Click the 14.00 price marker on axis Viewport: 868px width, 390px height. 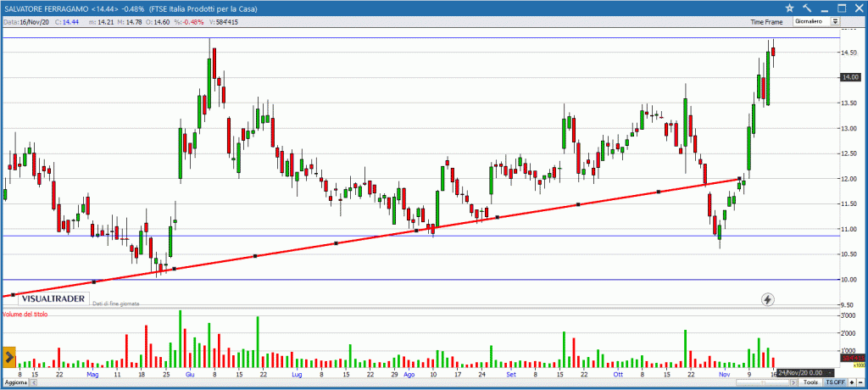point(849,77)
